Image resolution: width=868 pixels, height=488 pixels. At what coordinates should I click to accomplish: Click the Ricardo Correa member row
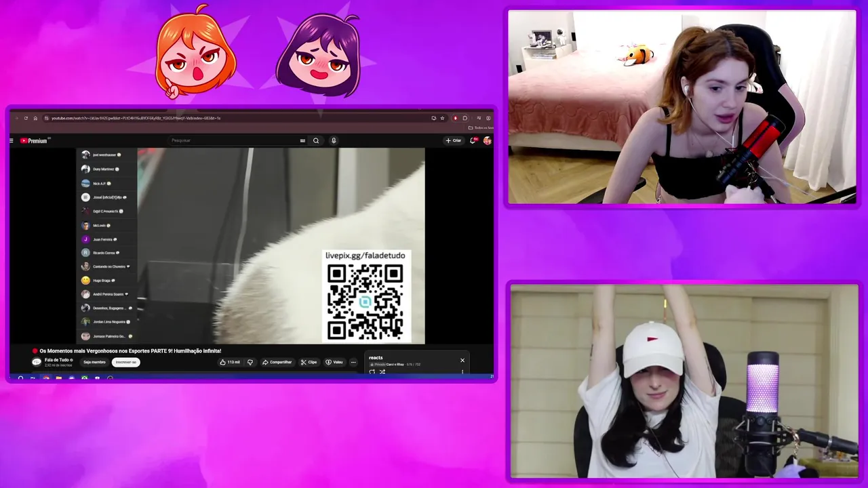[x=106, y=253]
